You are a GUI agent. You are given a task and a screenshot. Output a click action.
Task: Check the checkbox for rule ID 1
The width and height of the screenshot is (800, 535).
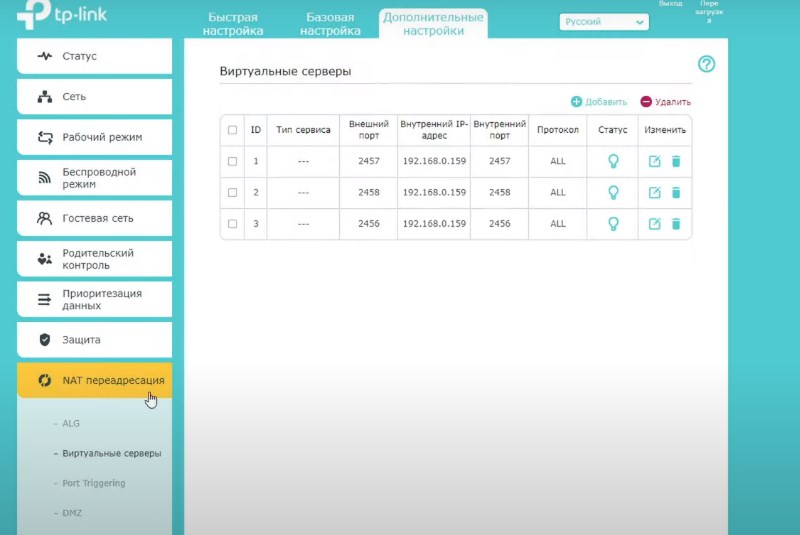pyautogui.click(x=233, y=161)
